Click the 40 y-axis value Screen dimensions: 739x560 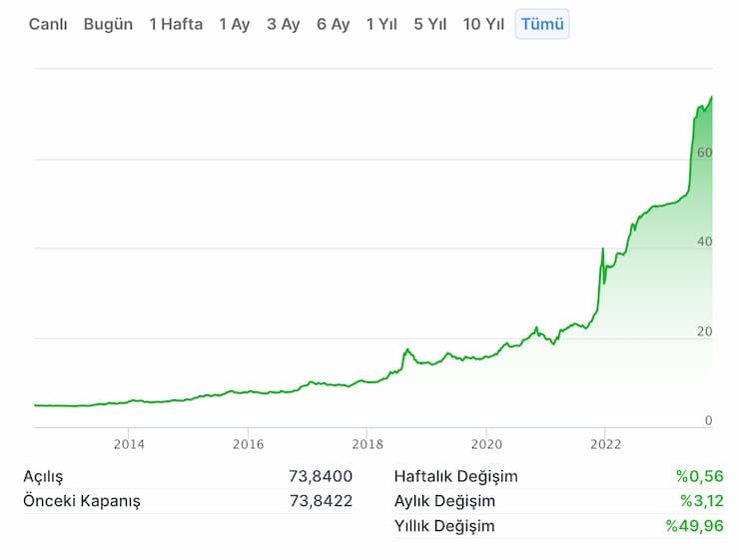[x=705, y=242]
